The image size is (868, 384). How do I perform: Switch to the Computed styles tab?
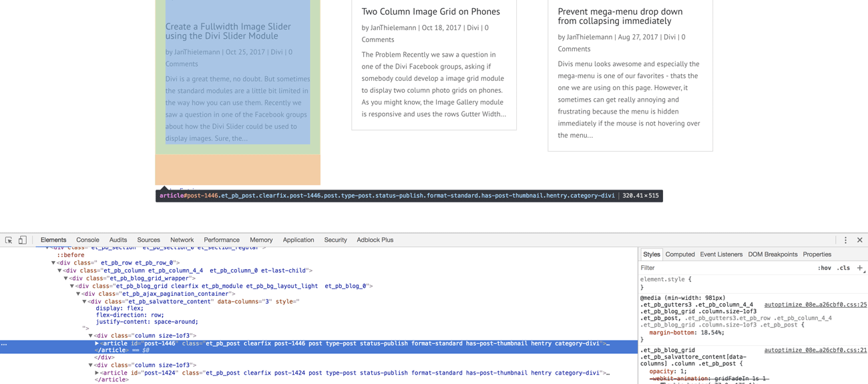tap(680, 254)
